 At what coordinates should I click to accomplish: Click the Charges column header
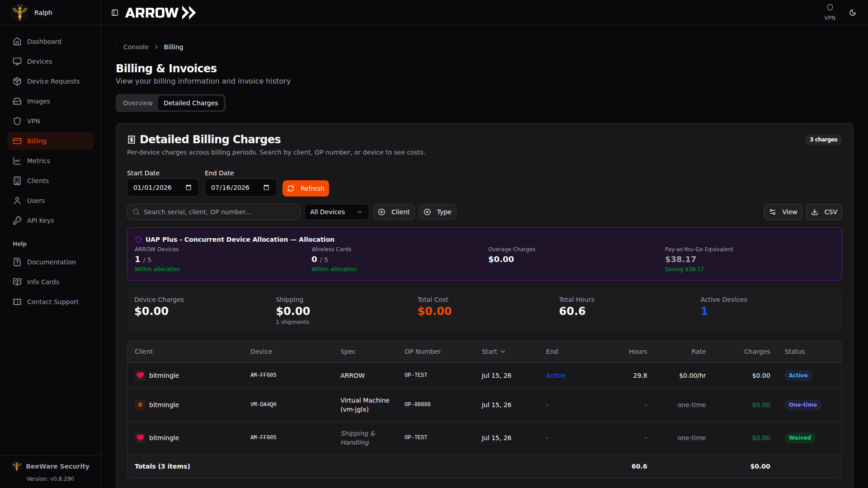coord(757,352)
